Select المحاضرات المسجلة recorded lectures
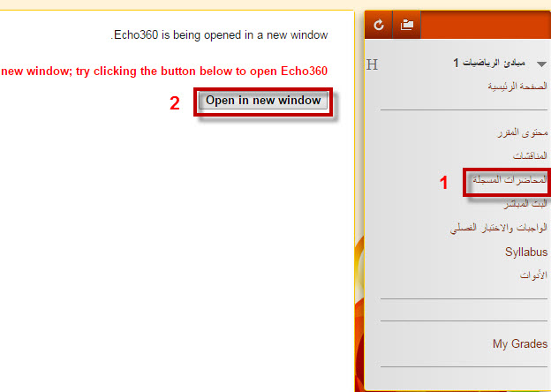The height and width of the screenshot is (392, 551). (509, 179)
